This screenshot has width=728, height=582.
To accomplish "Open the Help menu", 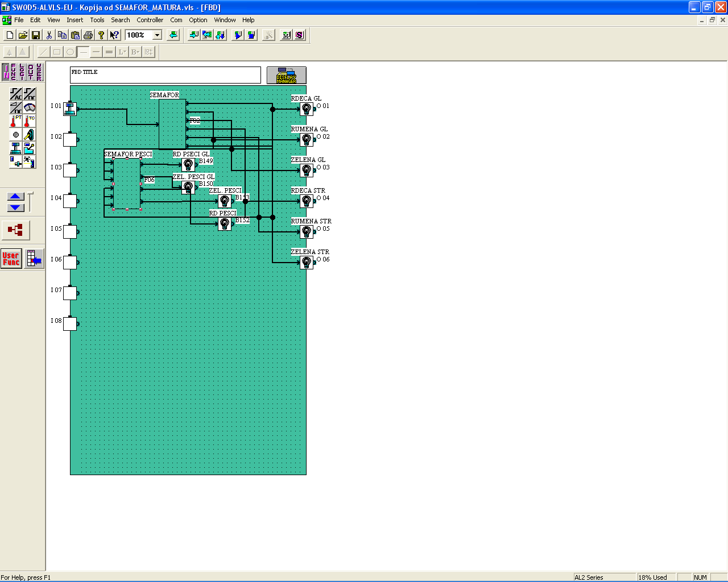I will (x=249, y=20).
